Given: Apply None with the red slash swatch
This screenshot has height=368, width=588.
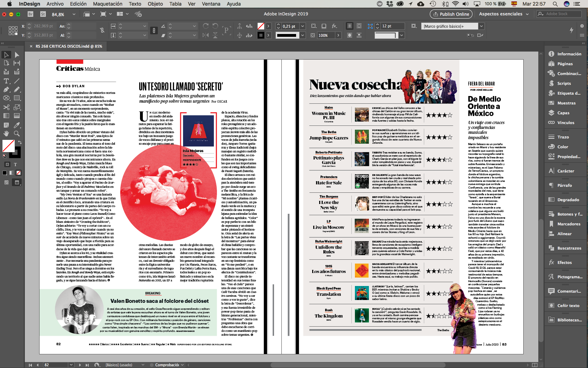Looking at the screenshot, I should click(x=19, y=173).
